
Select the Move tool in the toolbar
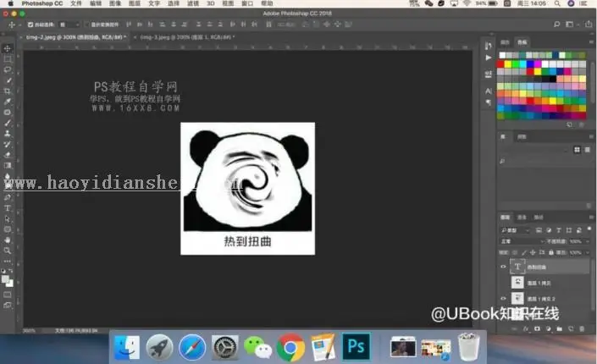pos(8,48)
